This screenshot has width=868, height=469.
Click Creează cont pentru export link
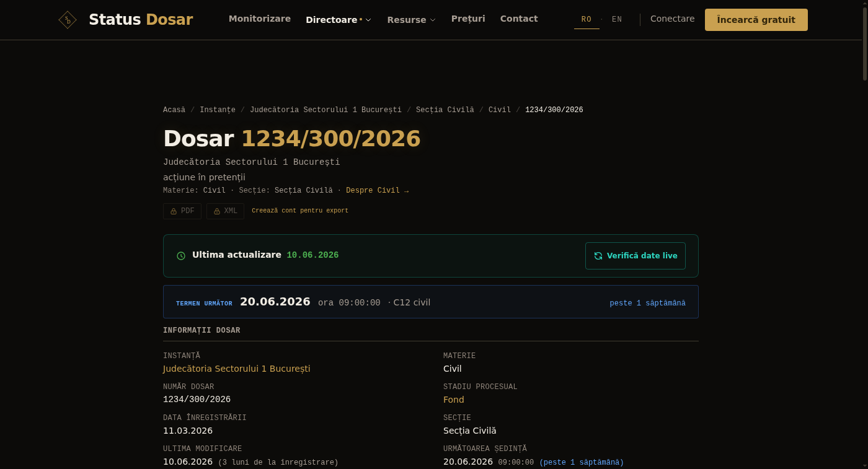coord(300,211)
